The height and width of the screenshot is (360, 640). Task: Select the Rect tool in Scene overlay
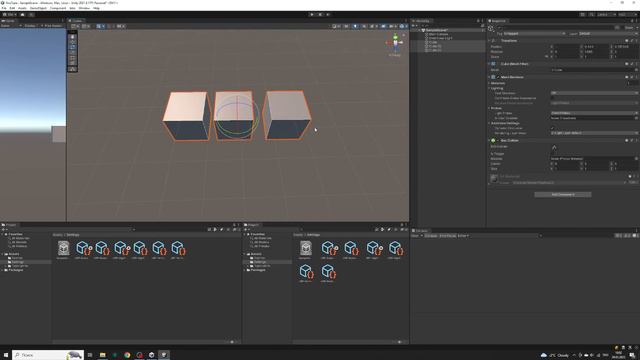73,58
